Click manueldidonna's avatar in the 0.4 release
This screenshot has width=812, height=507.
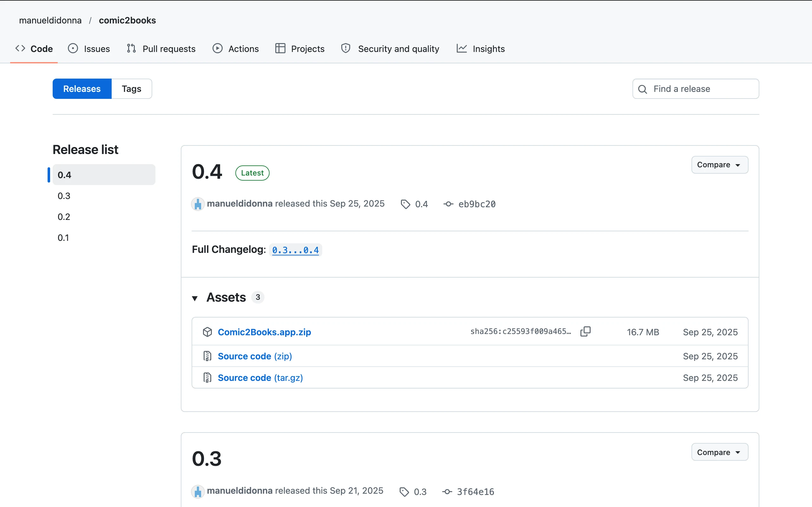point(198,204)
